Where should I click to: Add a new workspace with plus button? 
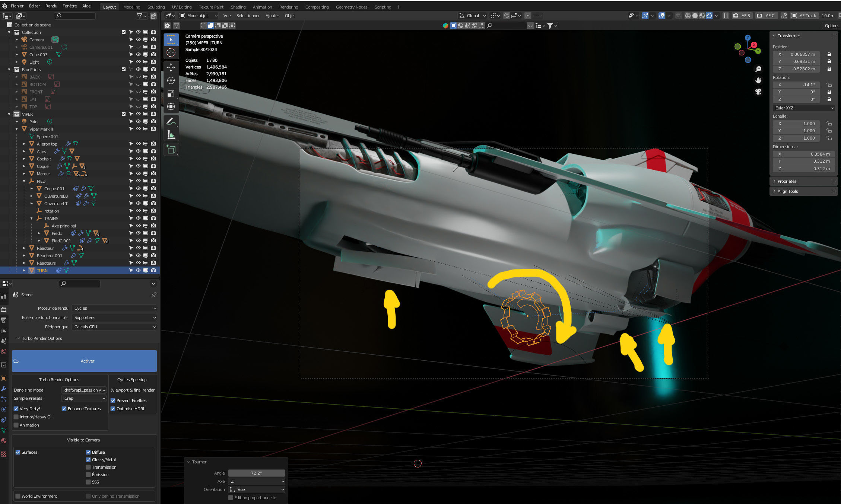399,7
